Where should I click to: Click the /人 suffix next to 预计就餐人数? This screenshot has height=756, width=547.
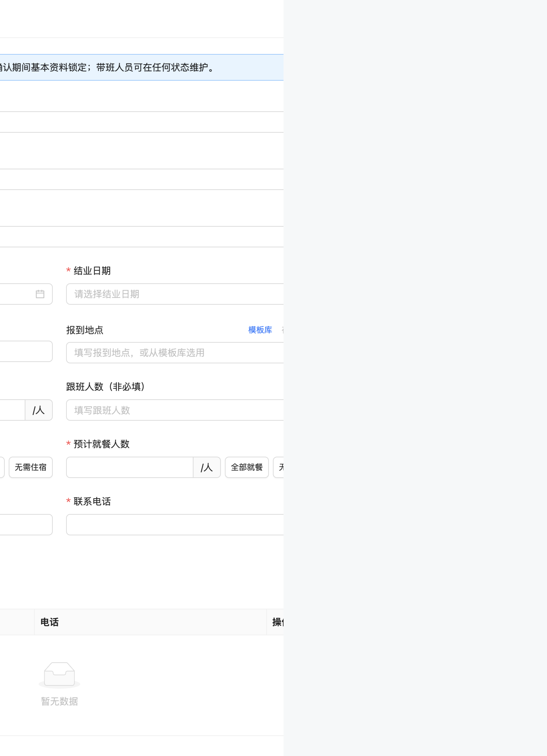(207, 467)
